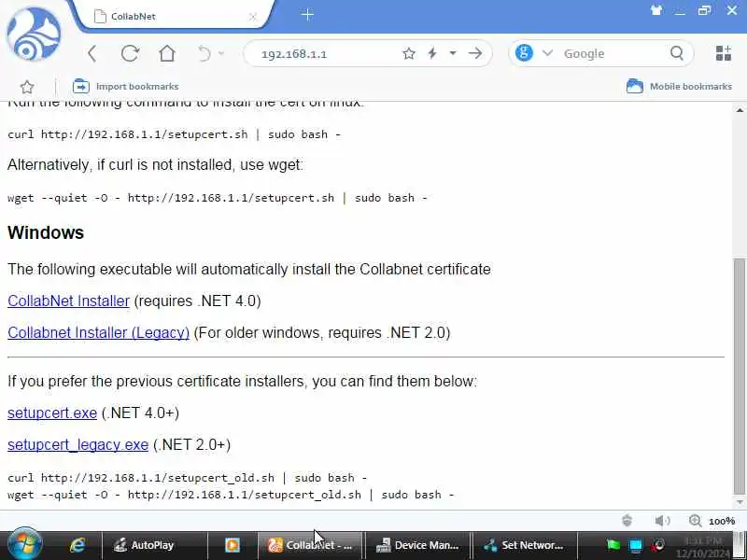Image resolution: width=747 pixels, height=560 pixels.
Task: Close the CollabNet tab
Action: 252,17
